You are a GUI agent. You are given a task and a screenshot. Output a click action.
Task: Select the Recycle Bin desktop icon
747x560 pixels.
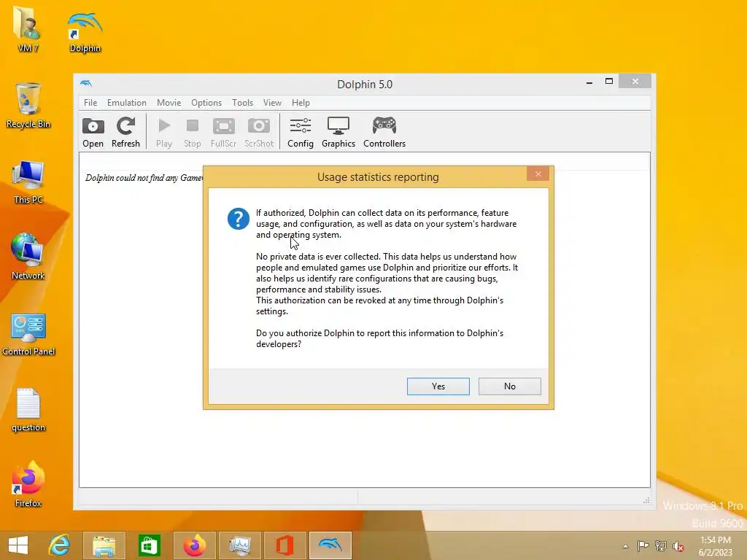[x=28, y=106]
